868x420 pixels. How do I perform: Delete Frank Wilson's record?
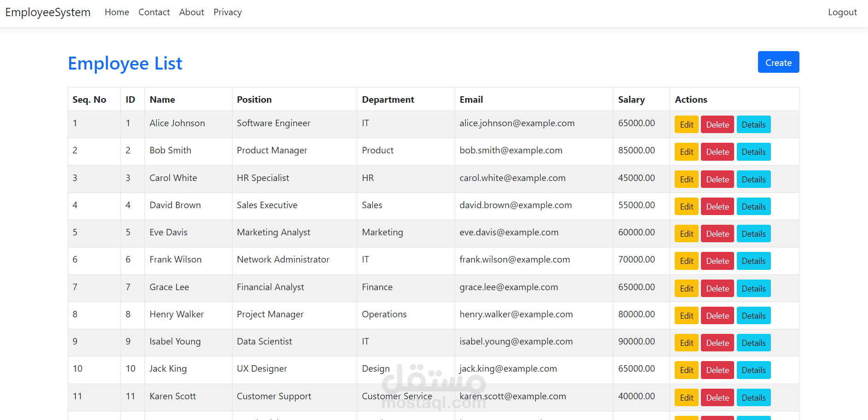717,261
